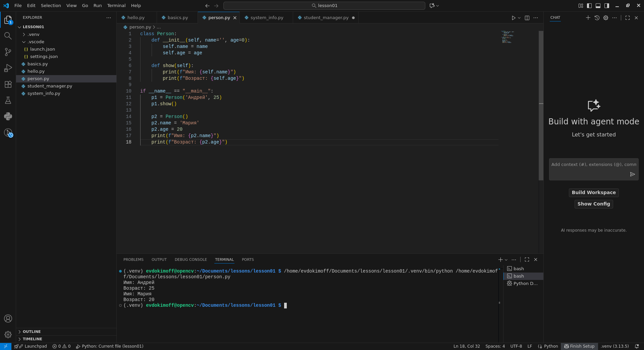Click the Run Python File play button
The image size is (644, 350).
click(513, 18)
